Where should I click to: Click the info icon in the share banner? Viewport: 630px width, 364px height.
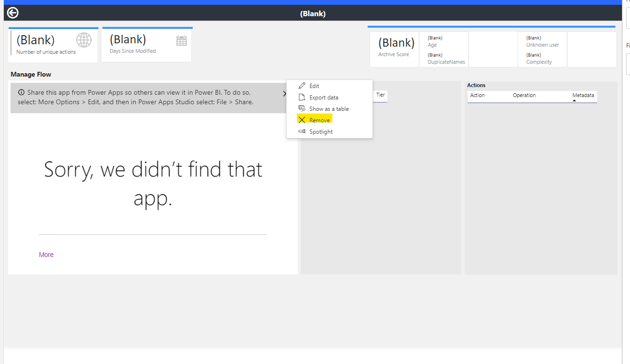pos(21,93)
